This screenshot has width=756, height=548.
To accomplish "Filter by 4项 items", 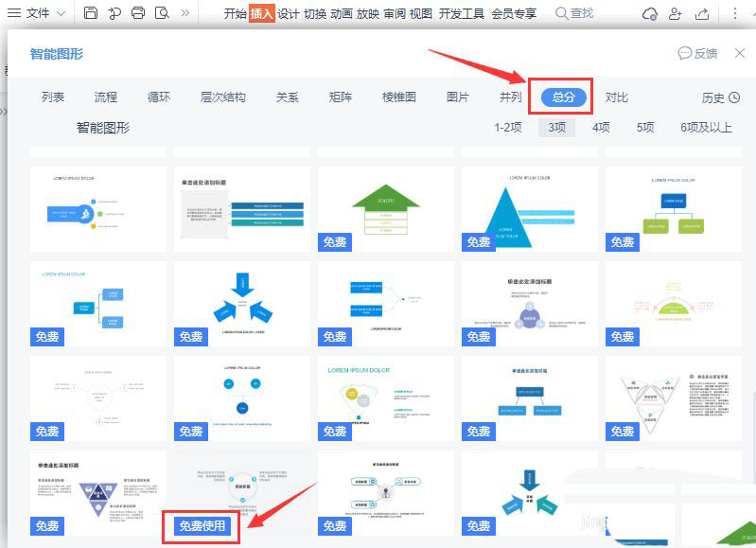I will tap(601, 128).
